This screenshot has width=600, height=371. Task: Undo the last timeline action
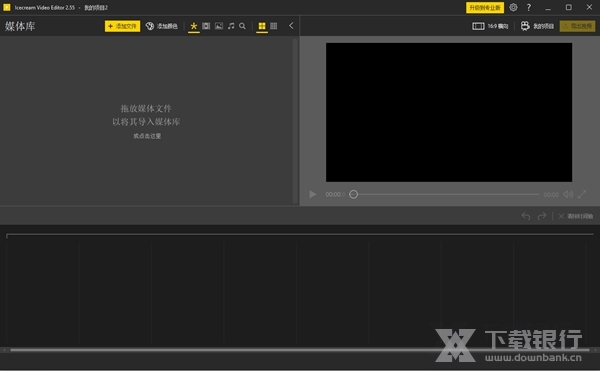click(x=526, y=216)
